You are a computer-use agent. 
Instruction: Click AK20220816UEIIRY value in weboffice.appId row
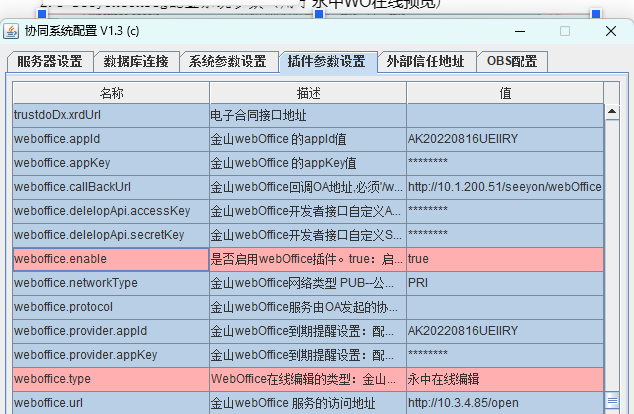point(505,139)
